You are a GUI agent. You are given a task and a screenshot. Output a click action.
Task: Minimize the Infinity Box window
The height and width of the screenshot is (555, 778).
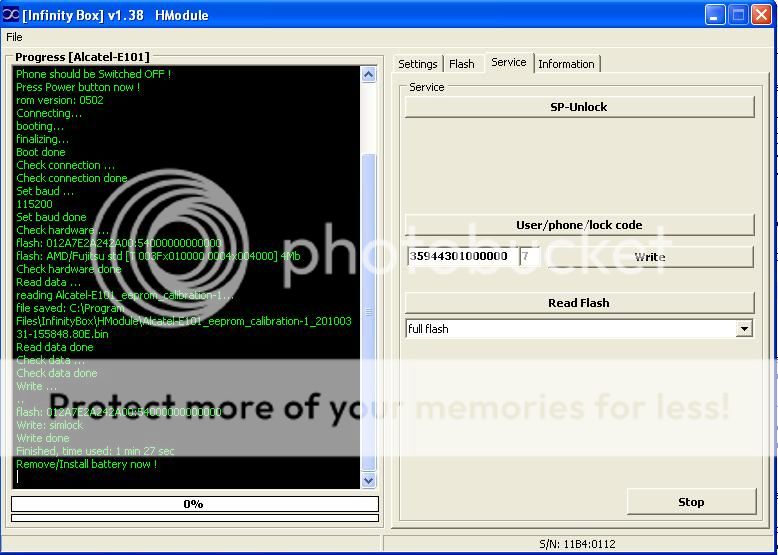click(716, 14)
